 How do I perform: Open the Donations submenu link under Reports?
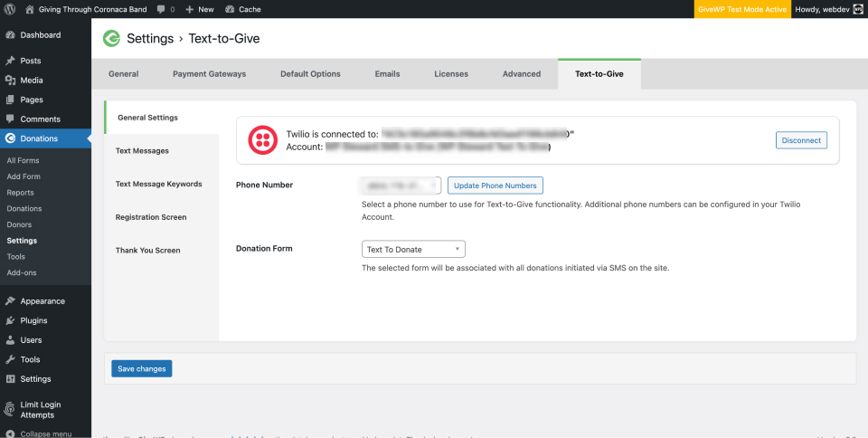(x=24, y=209)
